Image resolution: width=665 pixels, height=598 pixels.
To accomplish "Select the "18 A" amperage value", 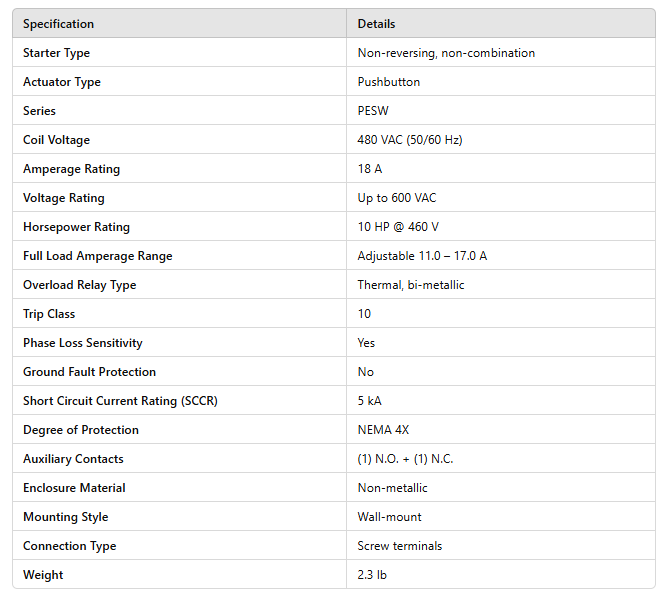I will coord(370,169).
